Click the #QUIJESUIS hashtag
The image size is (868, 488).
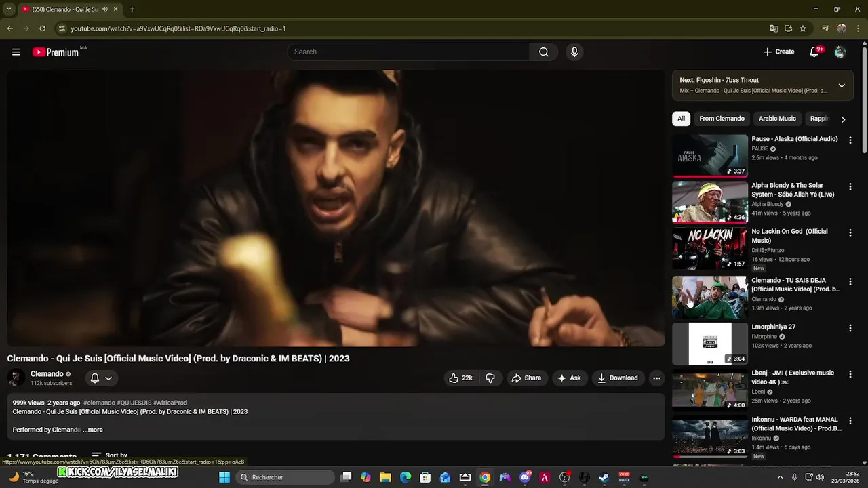(134, 403)
